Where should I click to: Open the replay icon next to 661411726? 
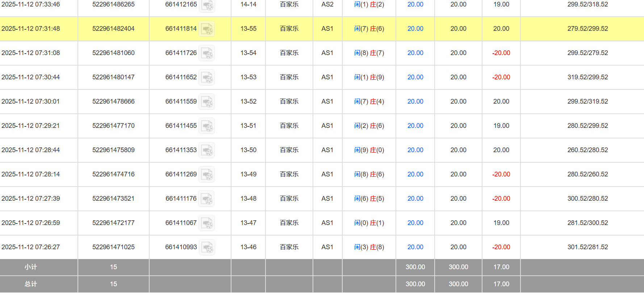pos(207,53)
